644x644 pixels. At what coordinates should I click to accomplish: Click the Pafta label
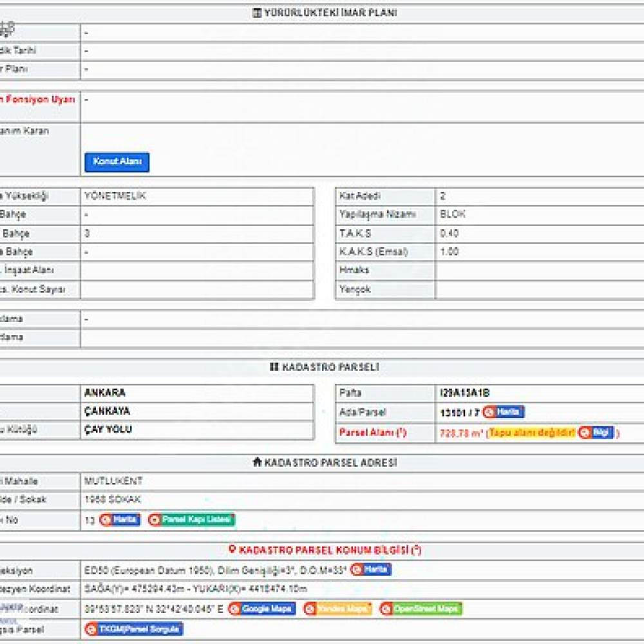pyautogui.click(x=350, y=393)
